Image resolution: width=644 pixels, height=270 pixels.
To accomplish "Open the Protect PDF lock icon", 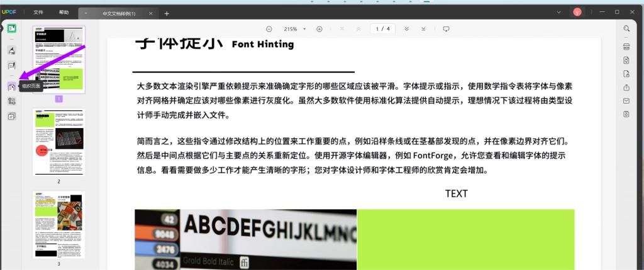I will point(626,74).
